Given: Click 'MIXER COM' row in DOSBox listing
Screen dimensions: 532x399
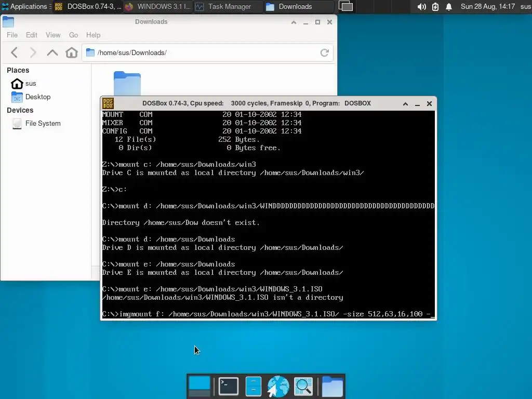Looking at the screenshot, I should (202, 123).
